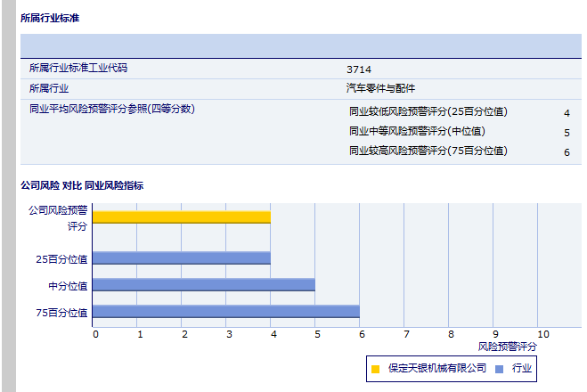Click the 风险预警评分 x-axis title
587x392 pixels.
coord(507,346)
